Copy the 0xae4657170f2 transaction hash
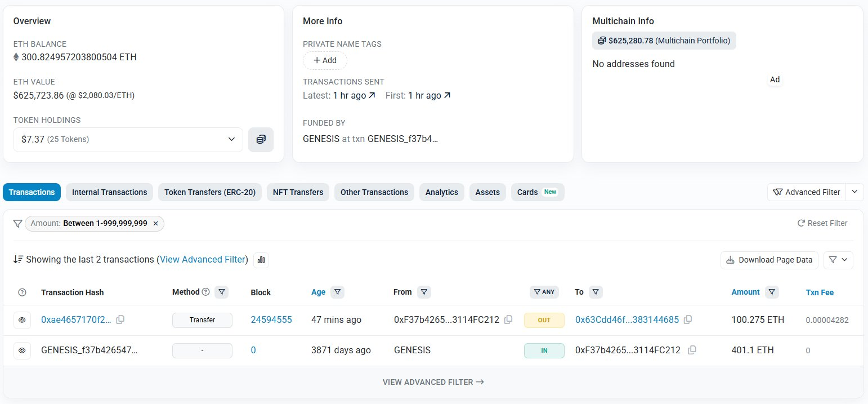 (120, 319)
